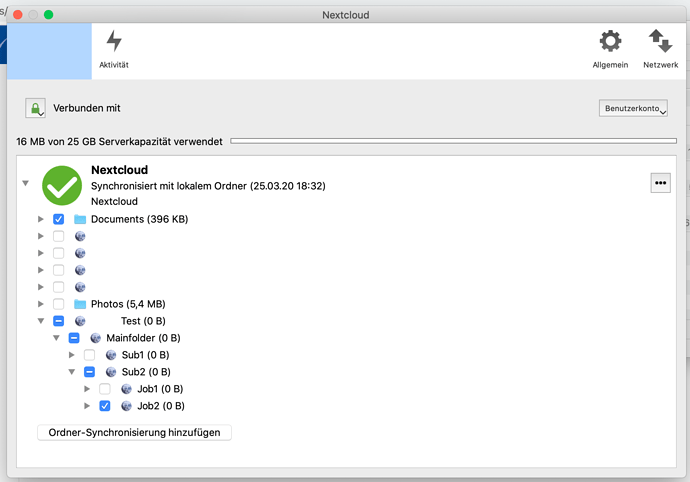Collapse the Nextcloud sync root triangle
This screenshot has height=482, width=690.
[26, 183]
